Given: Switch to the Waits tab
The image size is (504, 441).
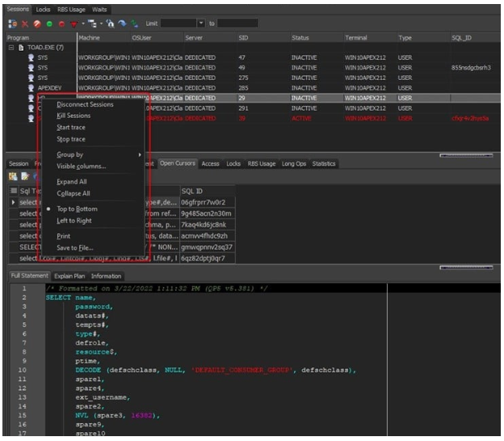Looking at the screenshot, I should coord(99,10).
